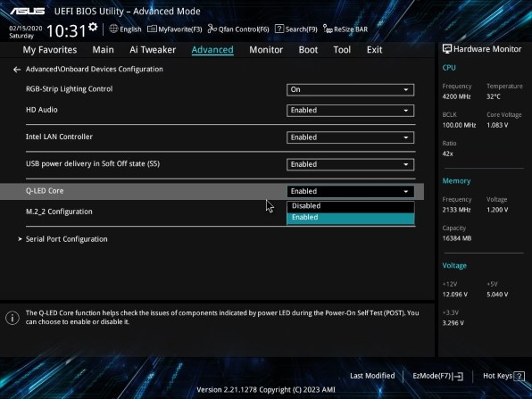Open the HD Audio dropdown
This screenshot has width=532, height=399.
(x=350, y=111)
